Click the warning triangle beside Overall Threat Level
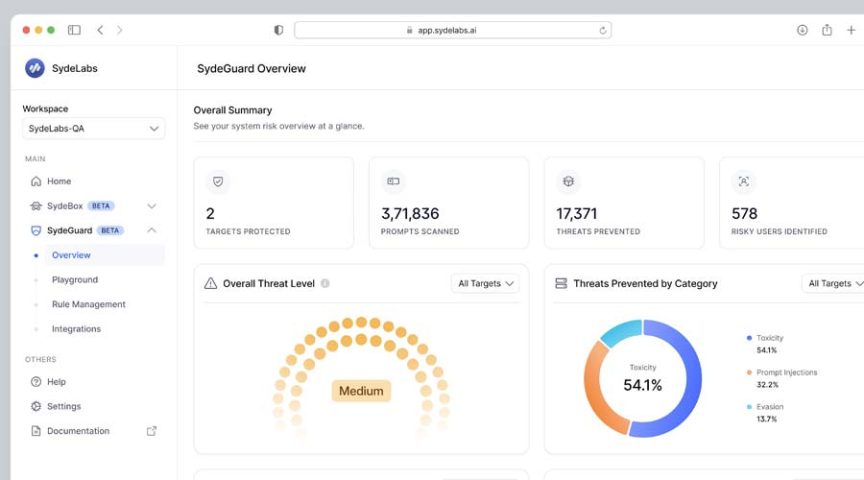 [x=210, y=283]
